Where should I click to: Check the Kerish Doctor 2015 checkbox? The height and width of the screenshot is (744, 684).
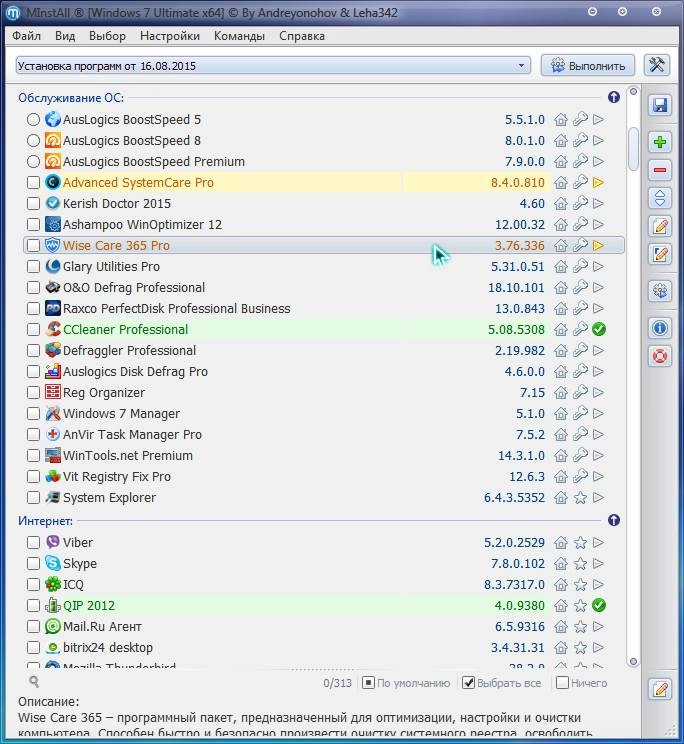pos(33,203)
